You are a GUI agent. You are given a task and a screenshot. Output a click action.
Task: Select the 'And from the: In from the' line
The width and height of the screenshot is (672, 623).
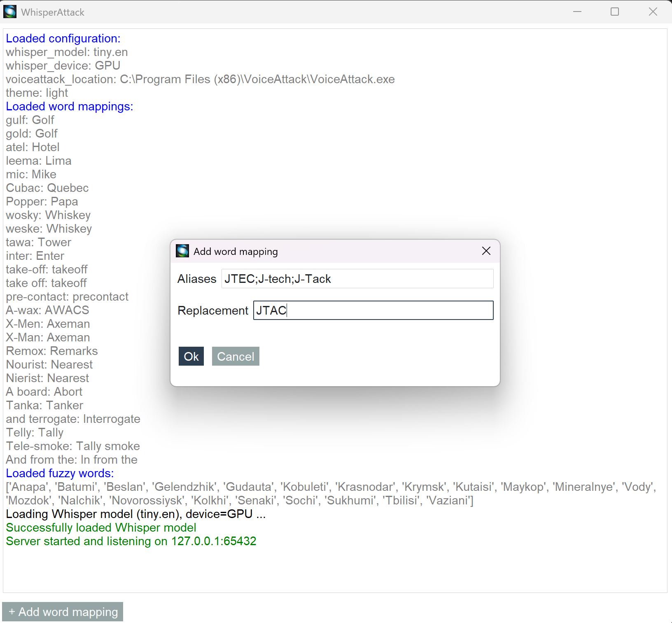tap(72, 460)
